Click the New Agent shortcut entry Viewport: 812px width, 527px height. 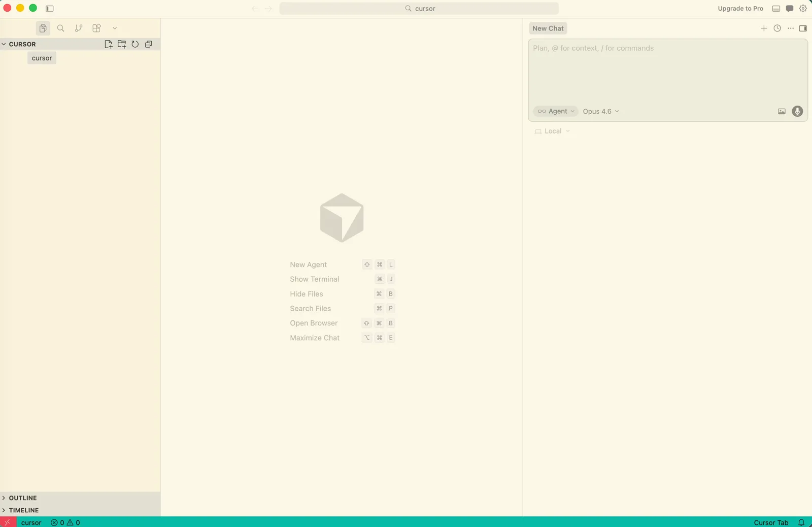point(342,265)
